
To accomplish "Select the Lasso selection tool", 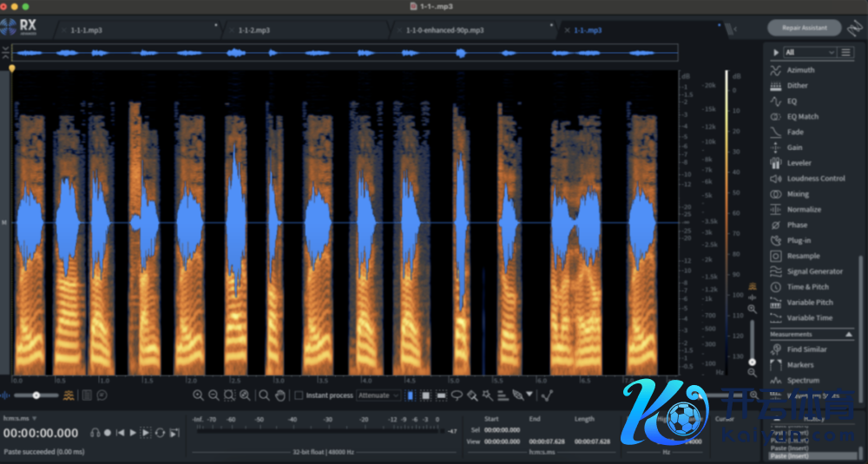I will pyautogui.click(x=457, y=395).
